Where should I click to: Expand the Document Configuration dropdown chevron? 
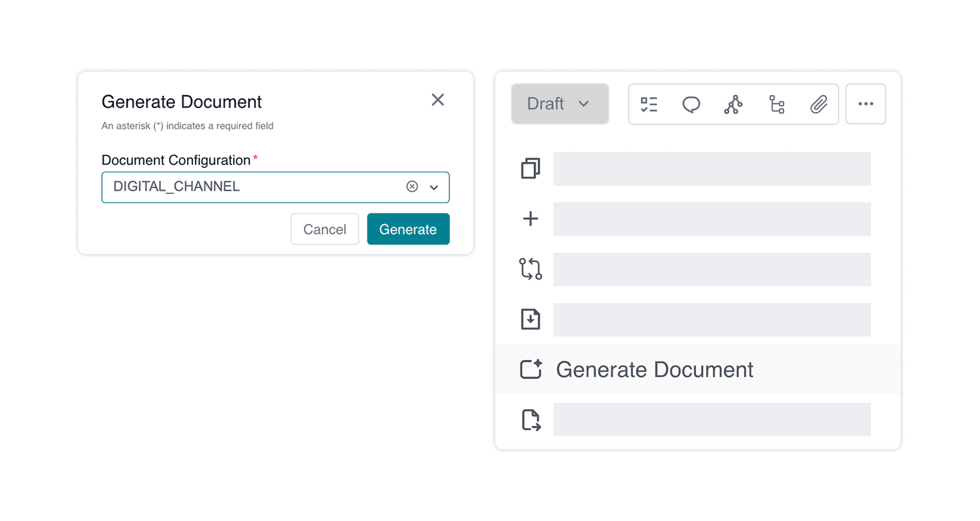click(x=434, y=188)
